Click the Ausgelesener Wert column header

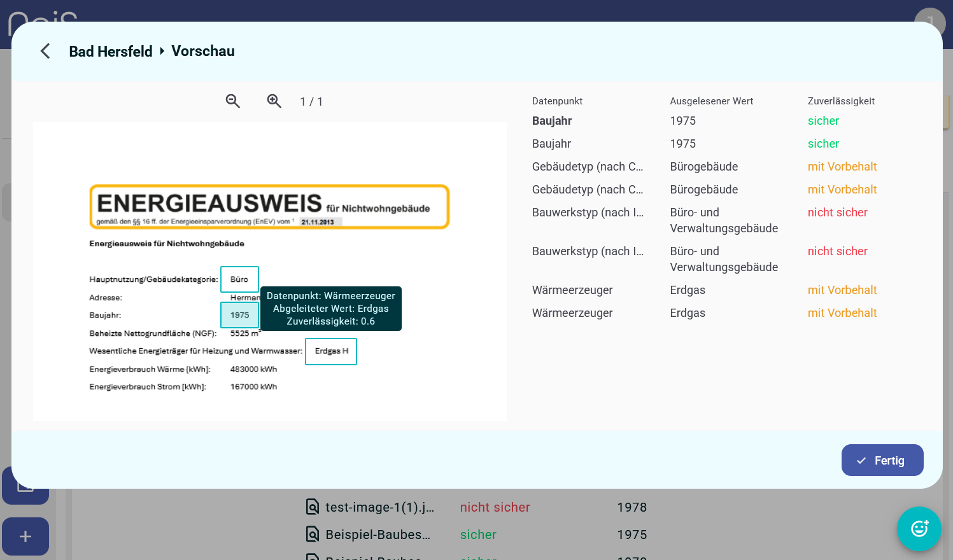tap(712, 101)
